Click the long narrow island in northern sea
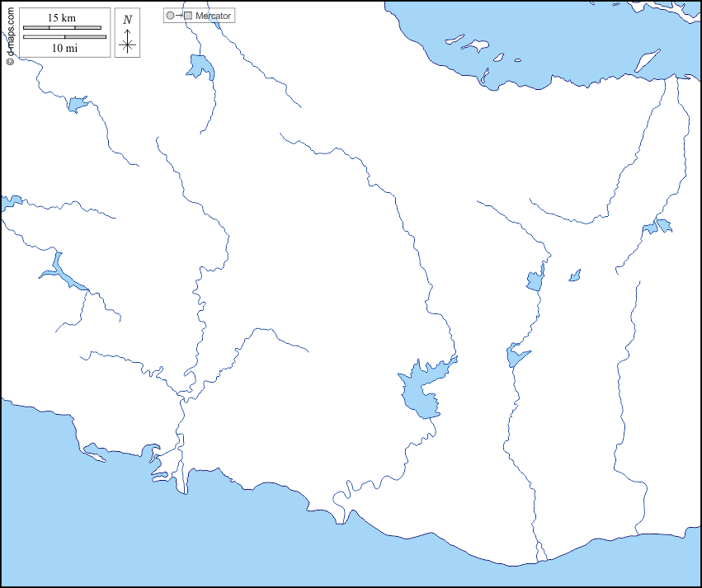702x588 pixels. click(x=646, y=60)
